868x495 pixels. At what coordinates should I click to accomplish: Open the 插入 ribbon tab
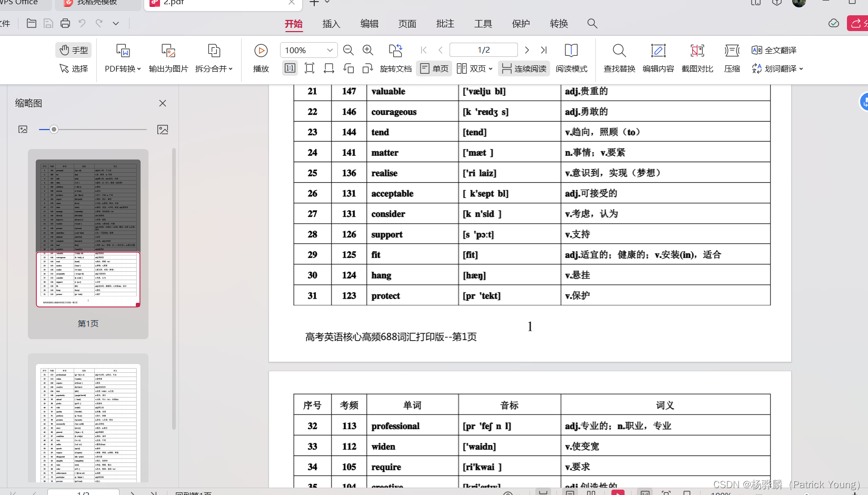[332, 24]
